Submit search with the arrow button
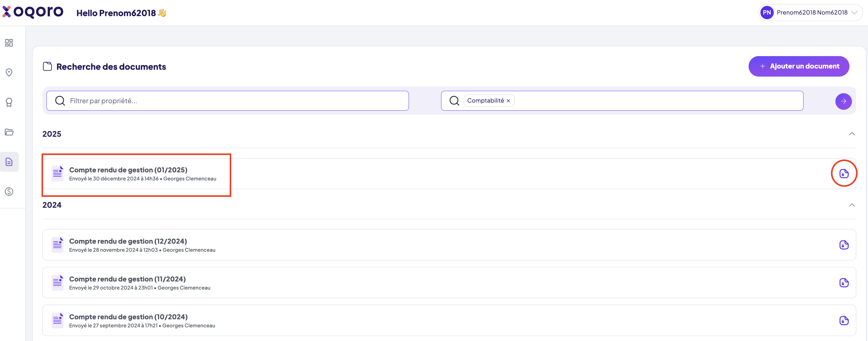 click(x=843, y=101)
